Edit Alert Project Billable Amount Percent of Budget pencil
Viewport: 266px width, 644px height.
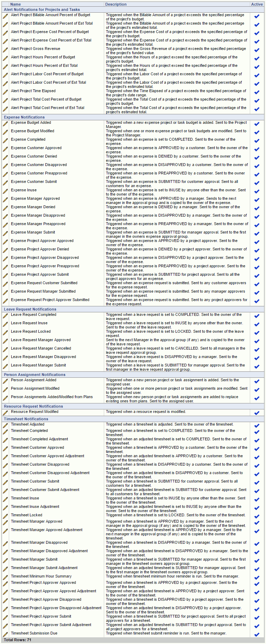(5, 16)
